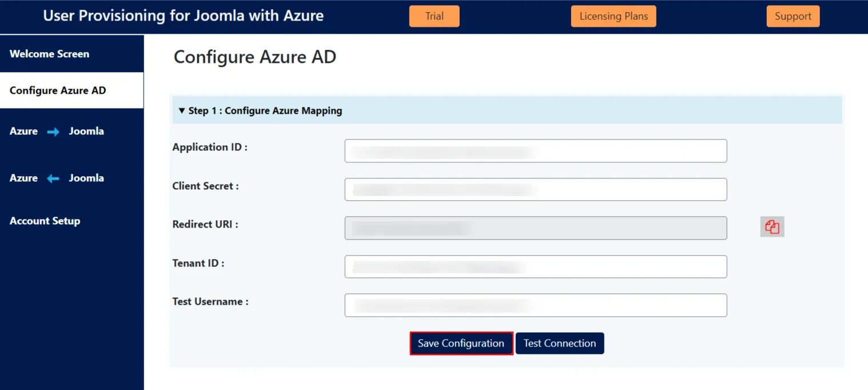The image size is (868, 390).
Task: Focus the Tenant ID input field
Action: coord(536,266)
